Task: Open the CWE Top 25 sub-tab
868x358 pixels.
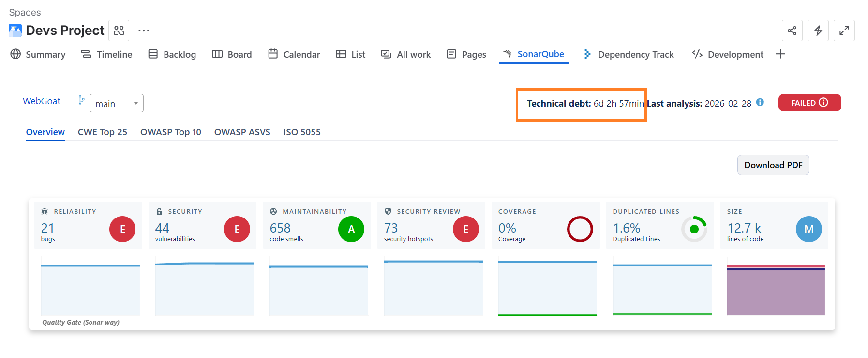Action: tap(103, 132)
